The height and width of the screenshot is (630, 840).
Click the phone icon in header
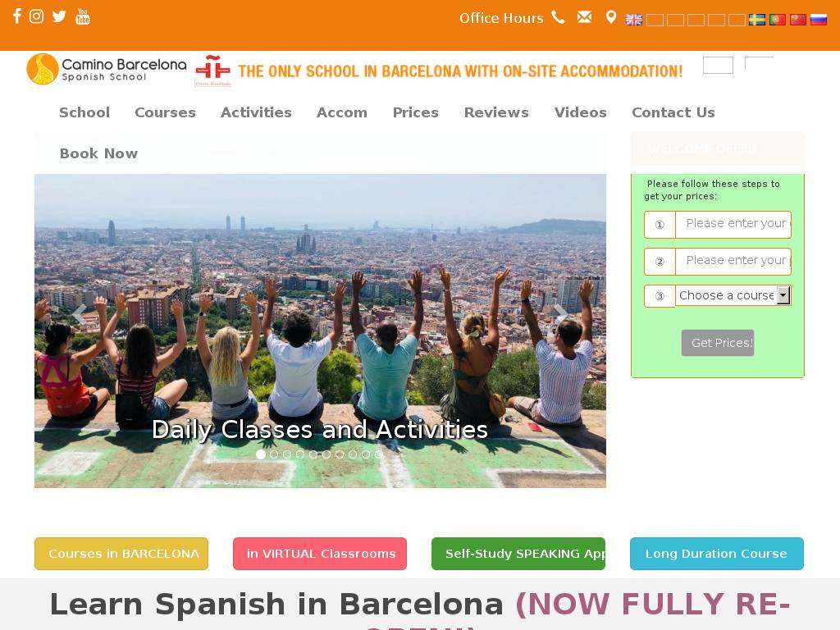coord(558,17)
